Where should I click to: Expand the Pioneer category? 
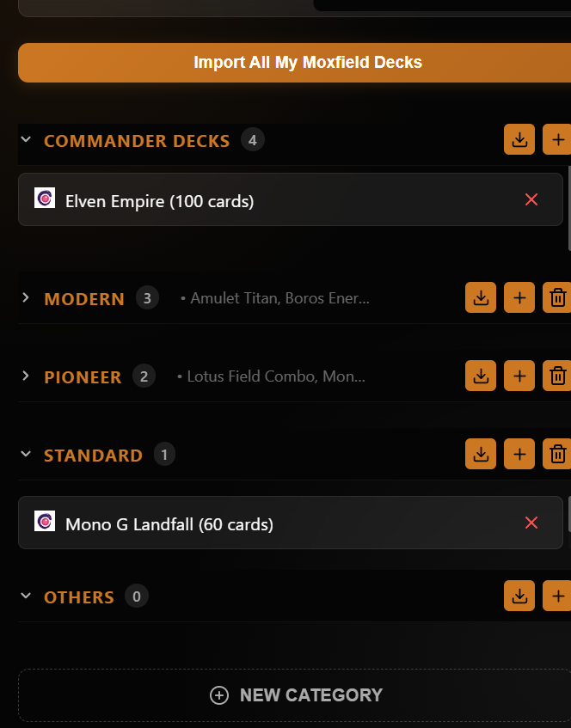(x=26, y=376)
